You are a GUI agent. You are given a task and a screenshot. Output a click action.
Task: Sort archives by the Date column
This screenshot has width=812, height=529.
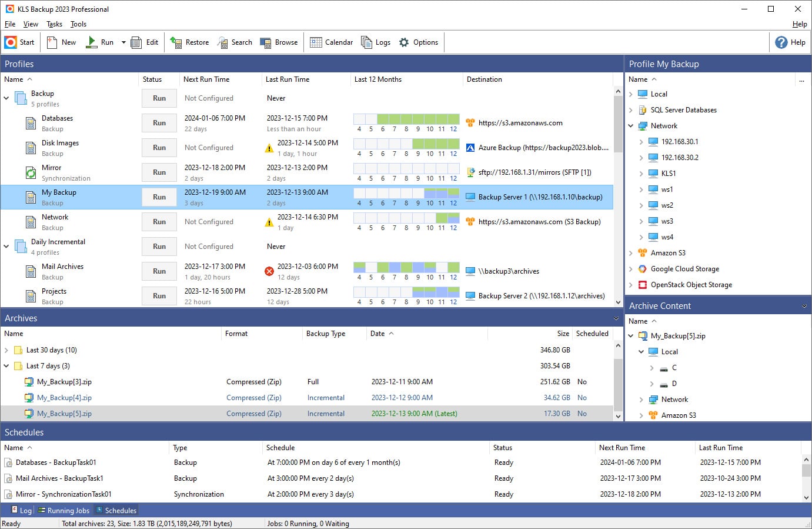click(377, 334)
